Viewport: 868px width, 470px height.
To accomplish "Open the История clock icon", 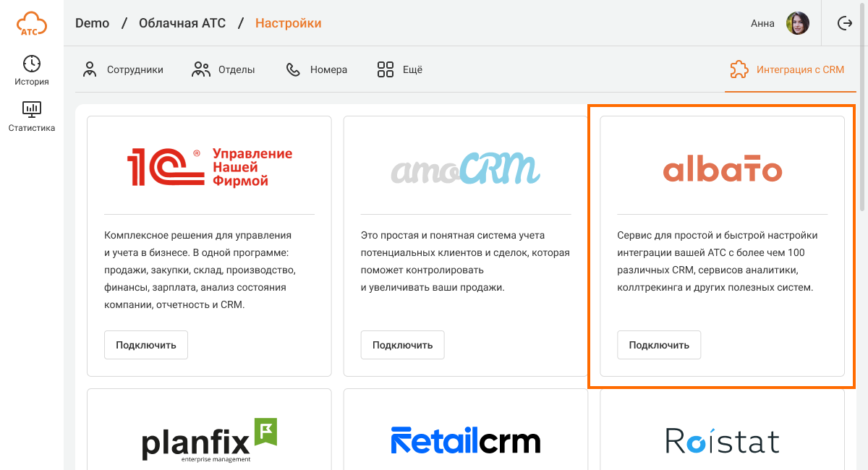I will click(x=32, y=64).
